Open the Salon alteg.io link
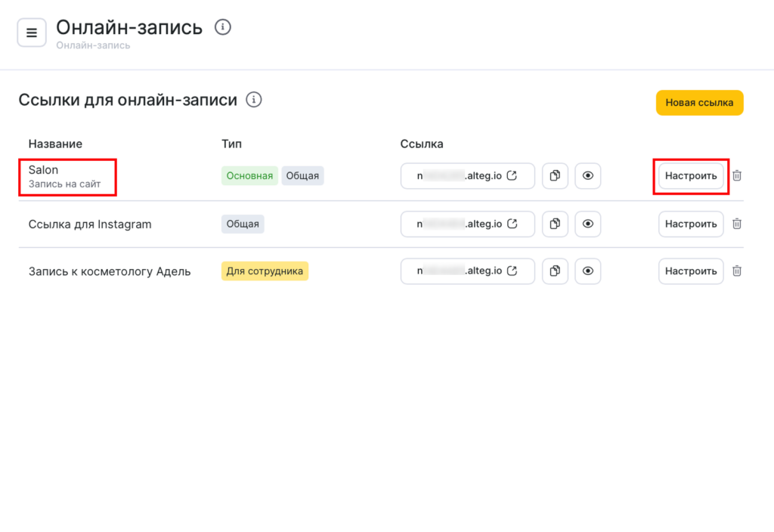 pos(467,176)
